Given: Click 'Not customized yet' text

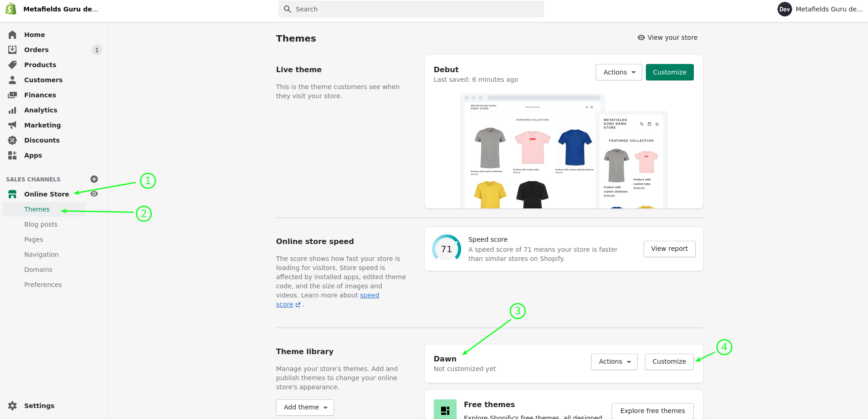Looking at the screenshot, I should tap(464, 369).
